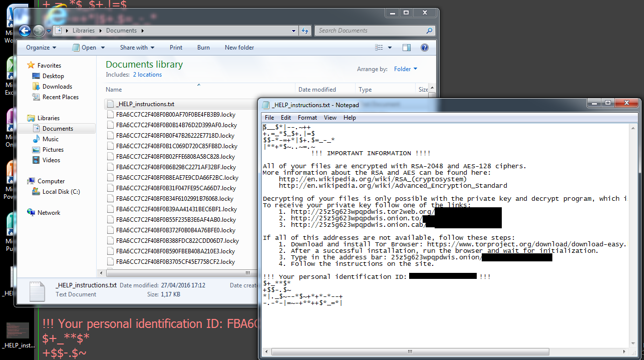Screen dimensions: 644x360
Task: Select Recent Places in navigation pane
Action: coord(61,97)
